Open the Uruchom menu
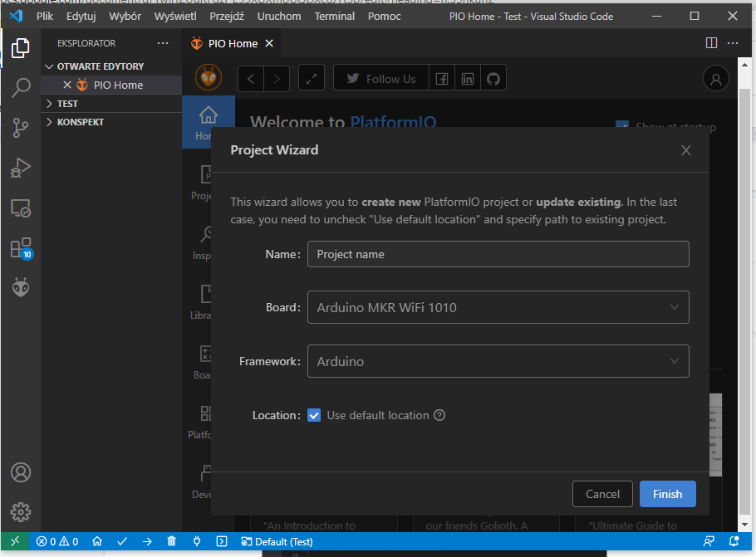 click(279, 17)
